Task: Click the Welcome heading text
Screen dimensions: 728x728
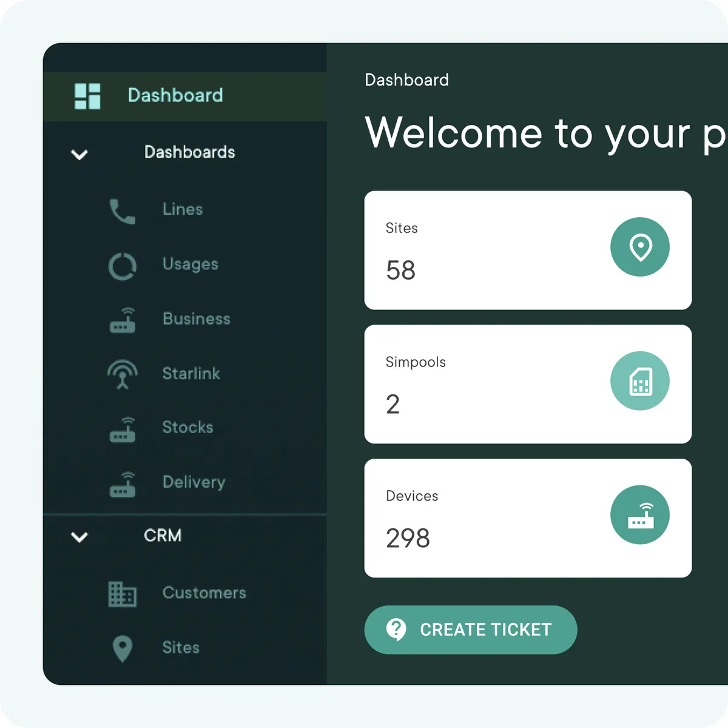Action: [546, 133]
